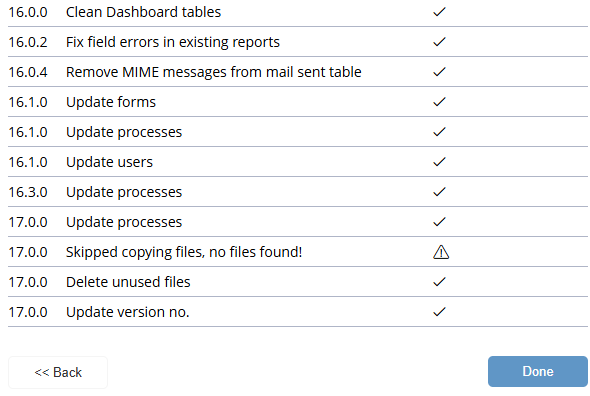This screenshot has height=396, width=590.
Task: Click the Delete unused files entry text
Action: pyautogui.click(x=128, y=282)
